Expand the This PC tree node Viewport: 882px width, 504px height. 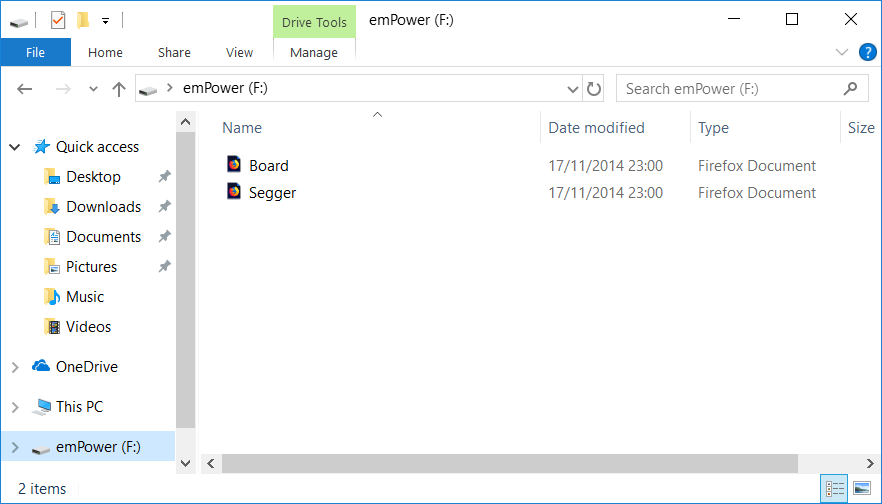coord(15,407)
